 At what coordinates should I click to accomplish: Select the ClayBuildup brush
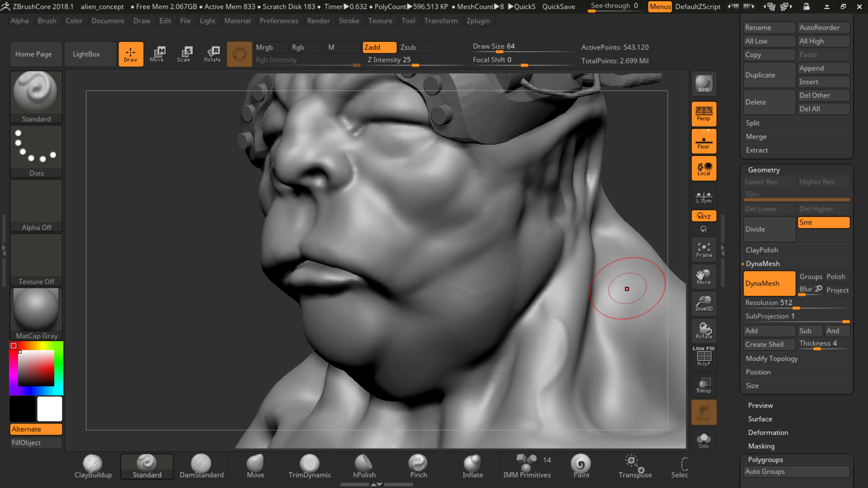[x=93, y=466]
